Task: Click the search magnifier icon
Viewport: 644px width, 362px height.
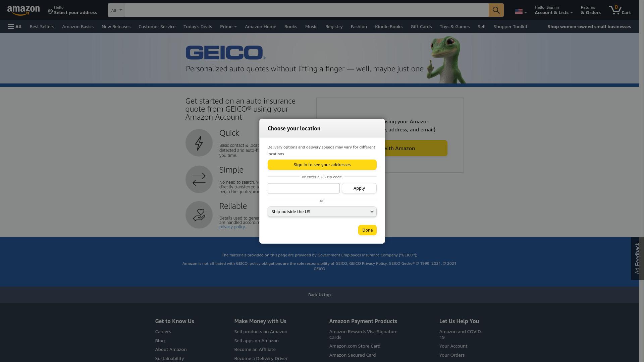Action: click(x=496, y=10)
